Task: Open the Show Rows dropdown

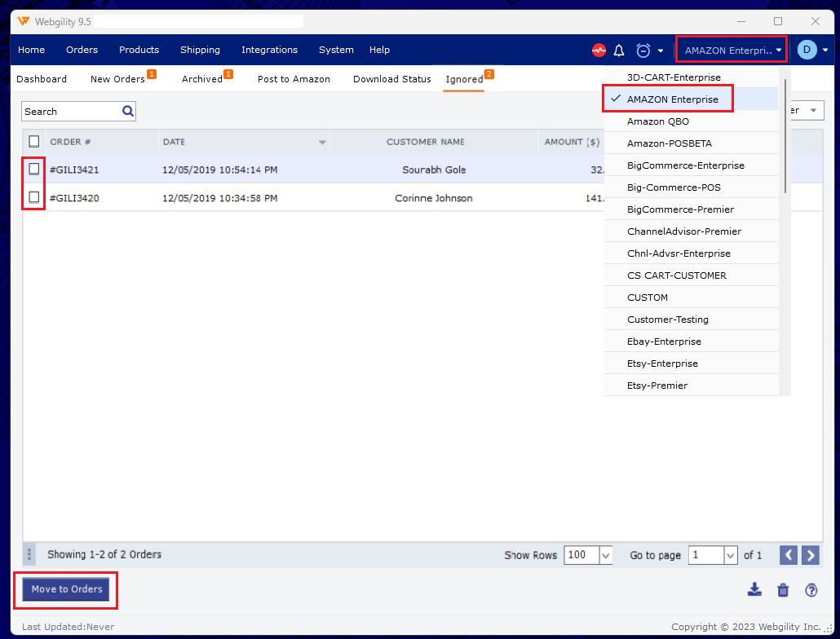Action: [x=605, y=555]
